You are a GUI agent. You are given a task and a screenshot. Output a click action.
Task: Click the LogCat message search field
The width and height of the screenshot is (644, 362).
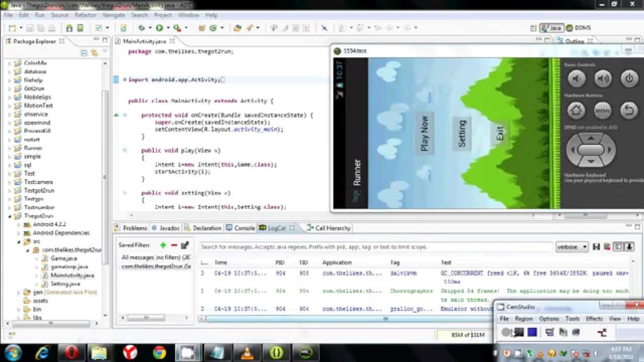tap(376, 247)
